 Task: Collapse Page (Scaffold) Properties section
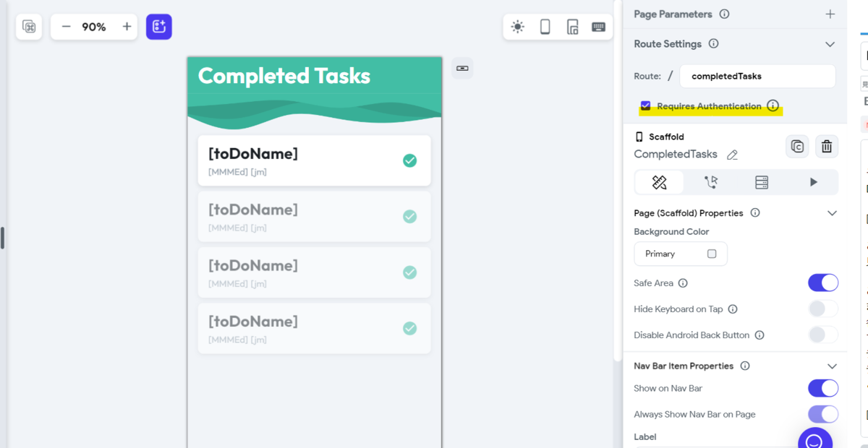tap(832, 213)
